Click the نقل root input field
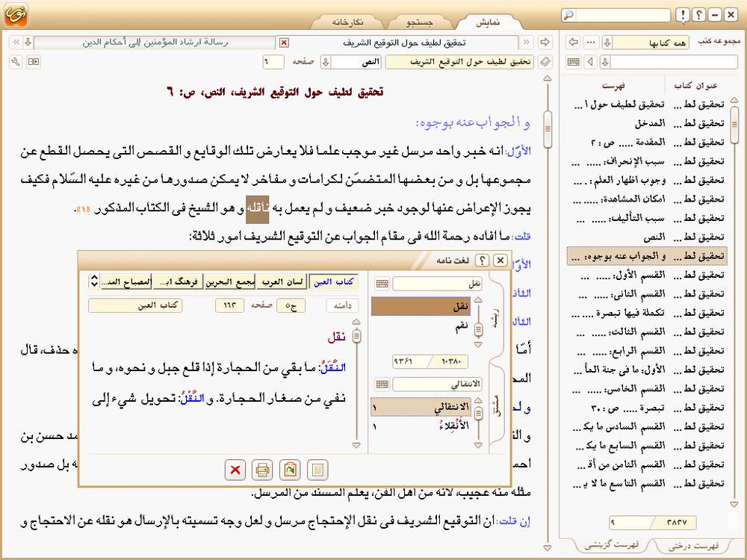 pos(437,284)
